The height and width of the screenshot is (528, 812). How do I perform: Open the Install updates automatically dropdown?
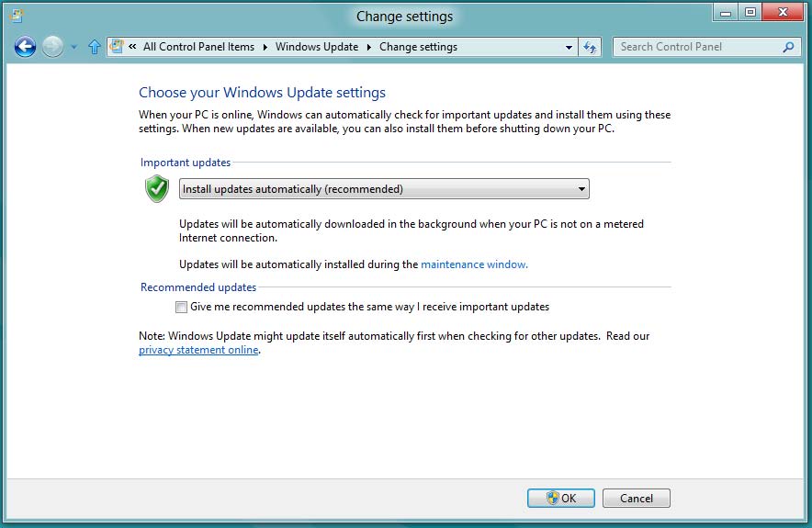coord(384,189)
